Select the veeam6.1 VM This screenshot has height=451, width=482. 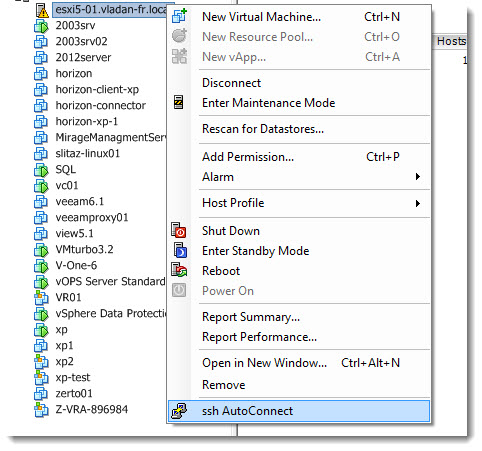pos(80,201)
